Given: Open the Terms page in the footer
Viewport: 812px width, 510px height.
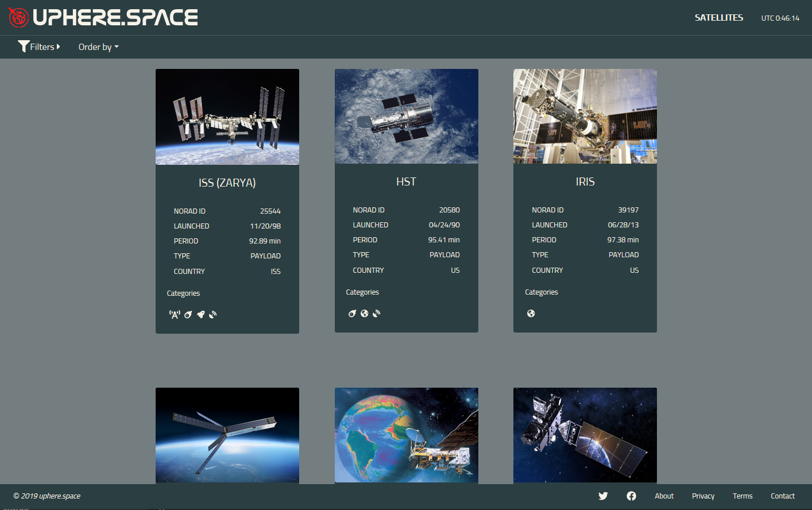Looking at the screenshot, I should point(743,496).
